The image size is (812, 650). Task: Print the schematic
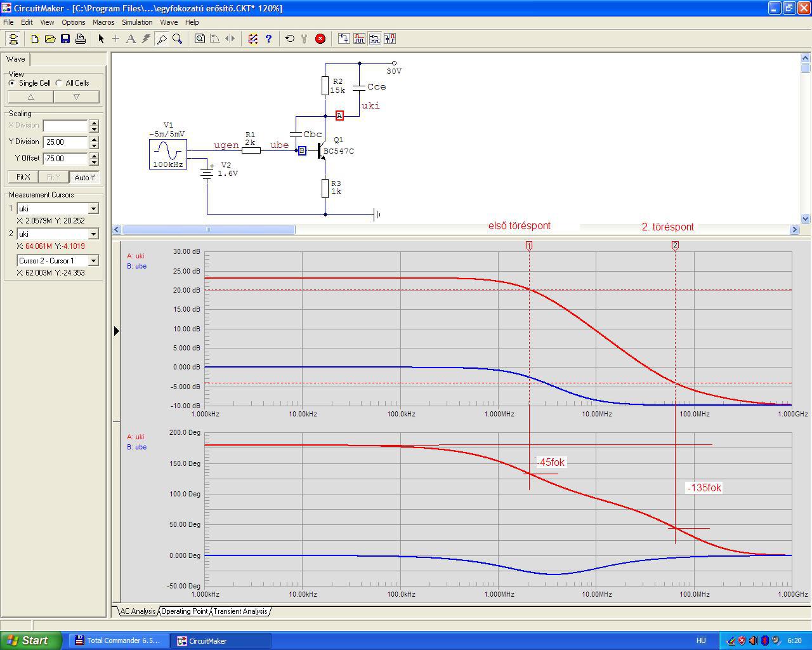click(x=81, y=39)
